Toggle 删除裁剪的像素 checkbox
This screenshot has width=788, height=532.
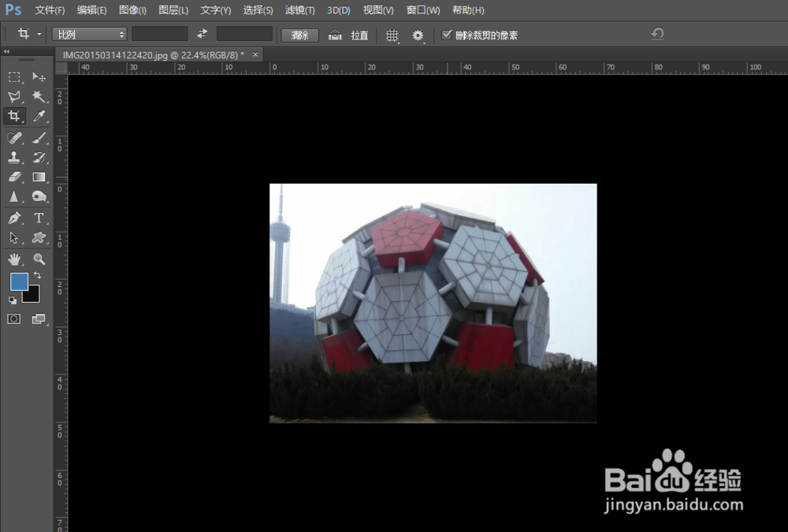pos(446,35)
